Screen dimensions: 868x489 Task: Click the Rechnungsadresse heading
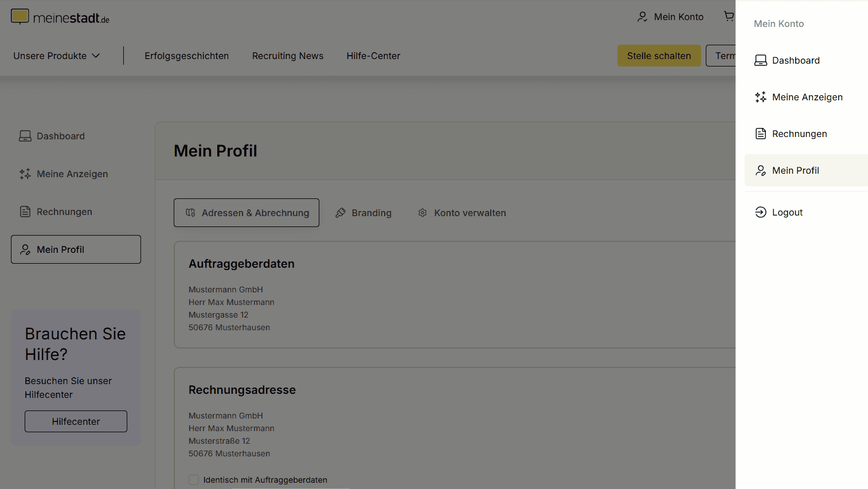[x=242, y=390]
